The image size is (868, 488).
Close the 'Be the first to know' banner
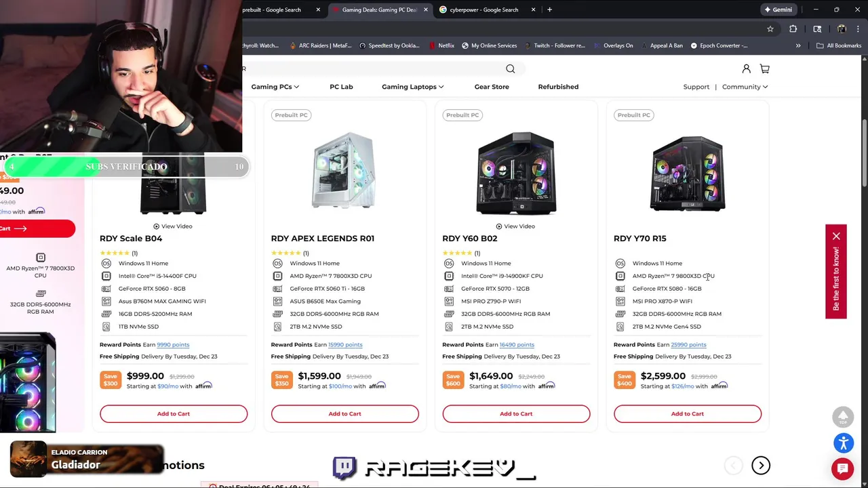tap(836, 236)
